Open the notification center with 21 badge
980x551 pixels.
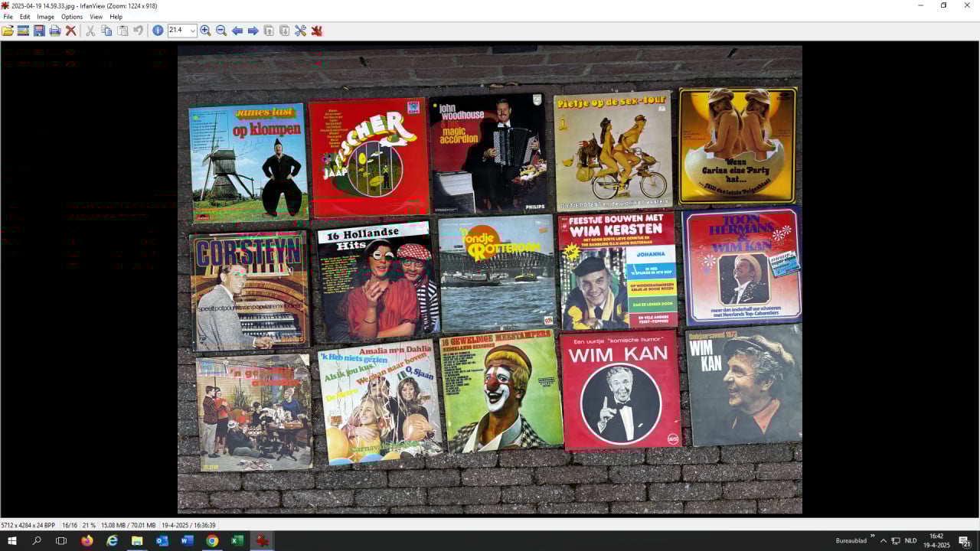coord(965,541)
